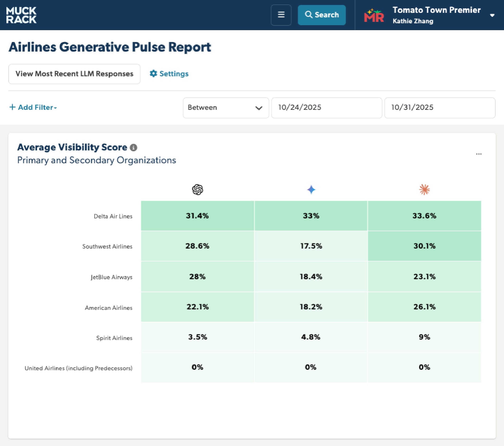
Task: Click View Most Recent LLM Responses
Action: point(74,74)
